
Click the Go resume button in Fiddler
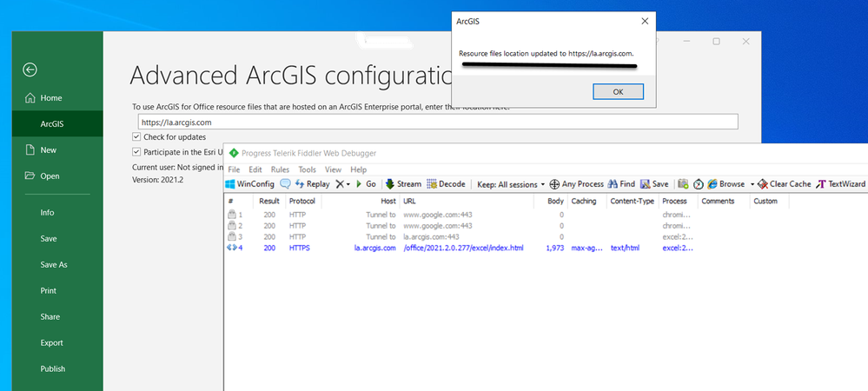365,184
